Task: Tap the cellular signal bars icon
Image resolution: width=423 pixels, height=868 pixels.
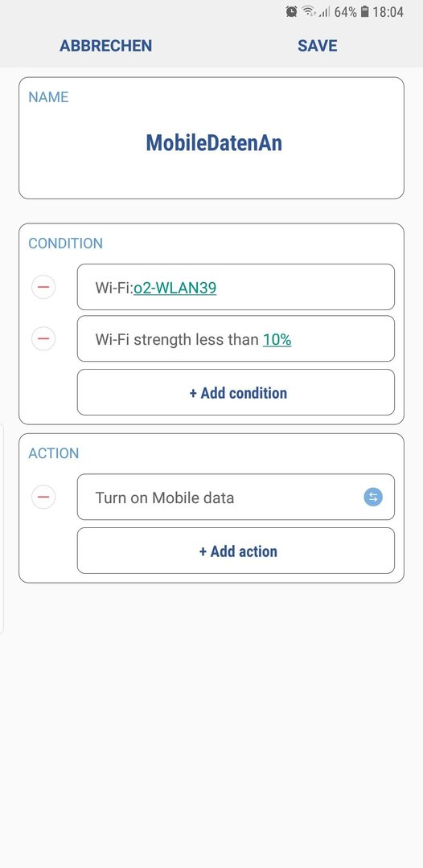Action: (x=324, y=11)
